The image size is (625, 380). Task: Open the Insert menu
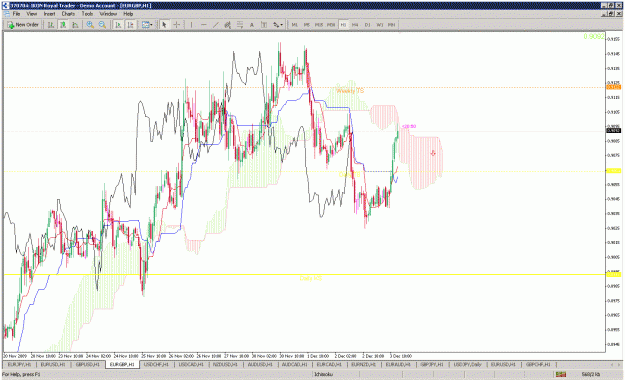[x=49, y=14]
